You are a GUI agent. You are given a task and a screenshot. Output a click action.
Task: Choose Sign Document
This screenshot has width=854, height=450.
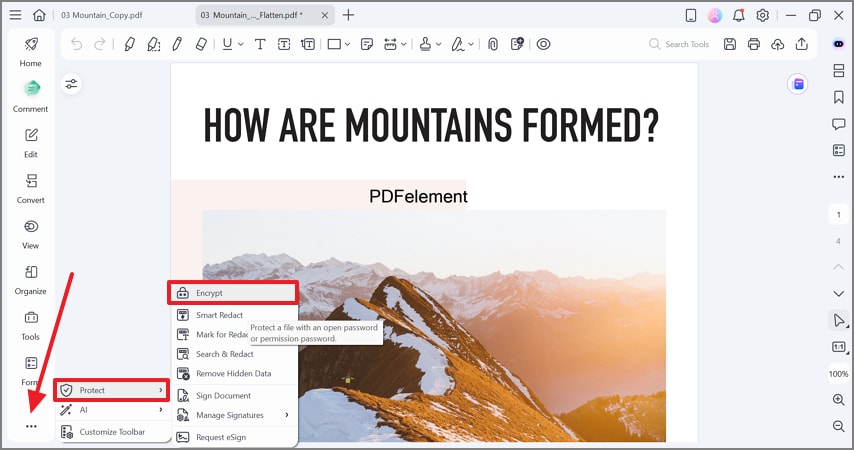tap(234, 396)
